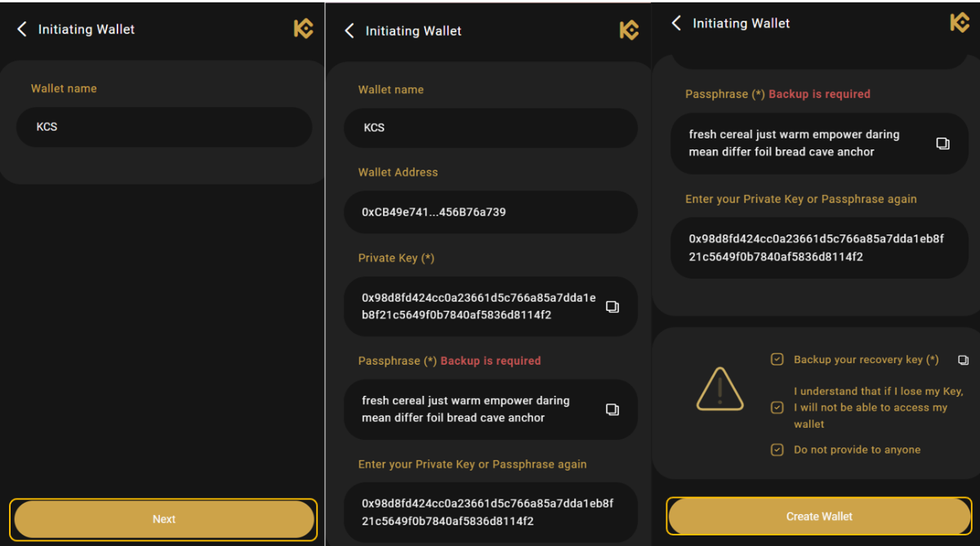Viewport: 980px width, 546px height.
Task: Click the Wallet Address field
Action: 490,212
